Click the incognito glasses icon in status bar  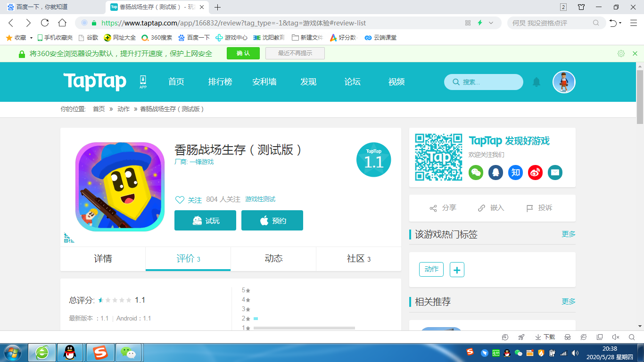(568, 337)
